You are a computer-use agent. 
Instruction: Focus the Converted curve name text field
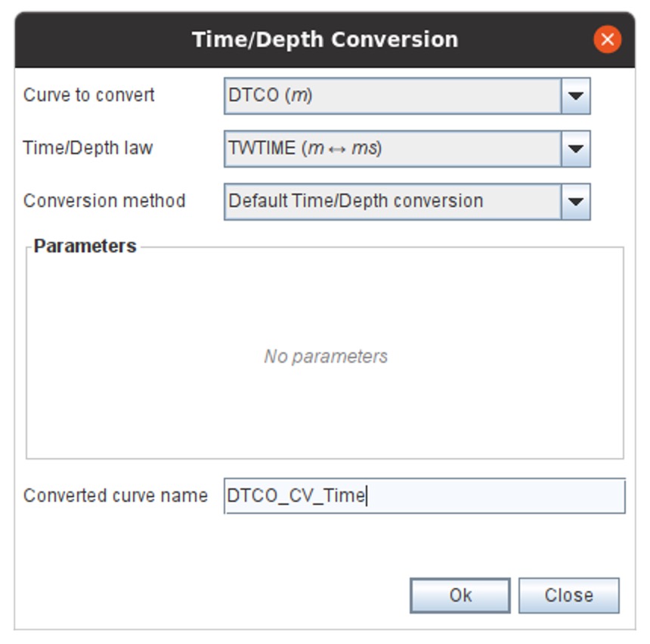(425, 496)
